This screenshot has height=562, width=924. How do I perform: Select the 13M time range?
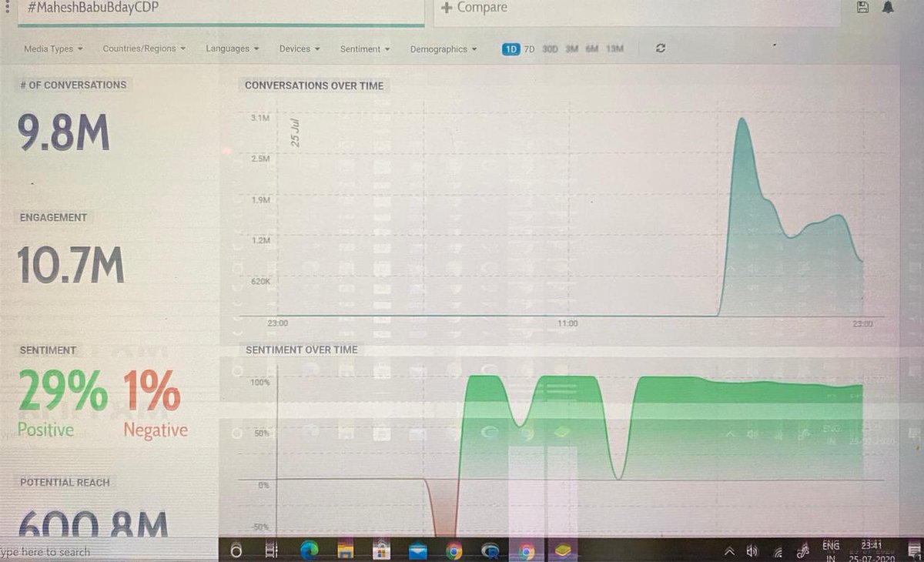pyautogui.click(x=614, y=49)
